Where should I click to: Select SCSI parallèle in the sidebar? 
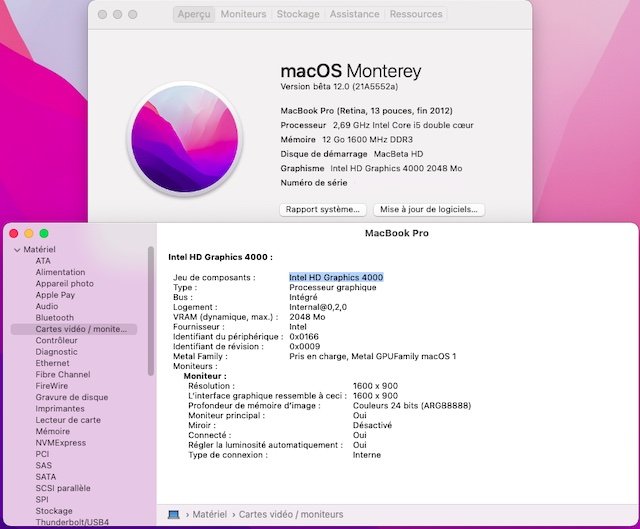(63, 488)
